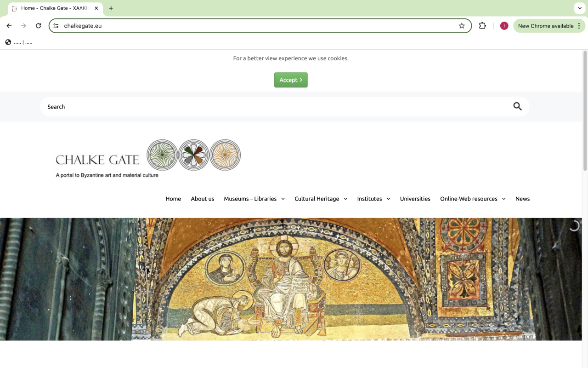The height and width of the screenshot is (368, 588).
Task: Expand the Institutes chevron
Action: coord(388,199)
